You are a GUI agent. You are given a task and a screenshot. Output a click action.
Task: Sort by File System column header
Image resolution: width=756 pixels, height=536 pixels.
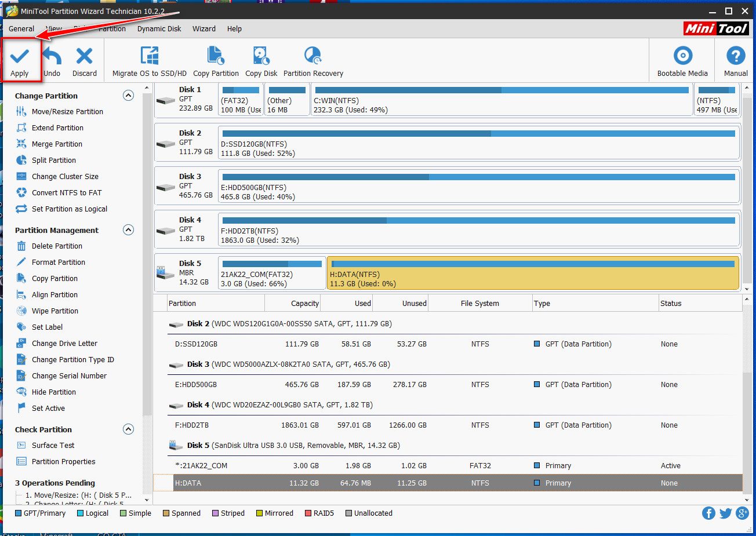point(479,303)
